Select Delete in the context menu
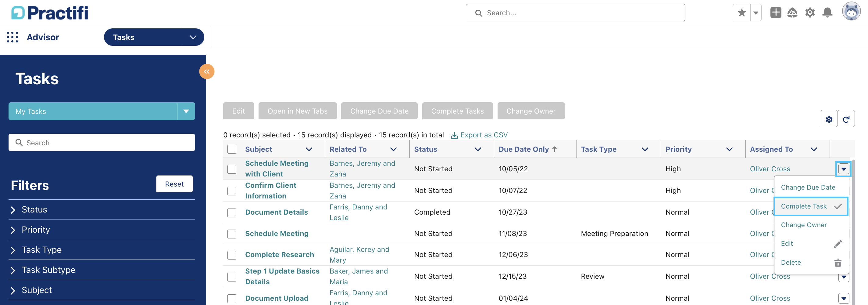This screenshot has width=868, height=305. (x=791, y=262)
